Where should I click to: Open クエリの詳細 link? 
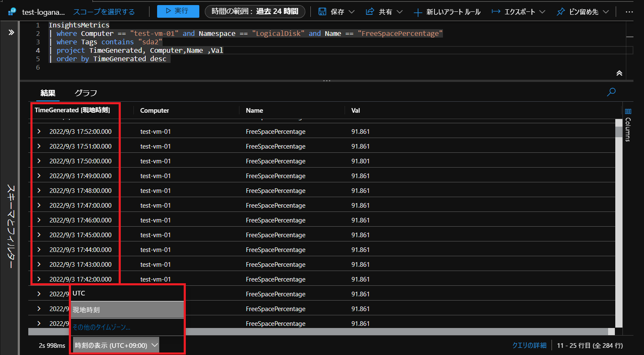tap(529, 345)
